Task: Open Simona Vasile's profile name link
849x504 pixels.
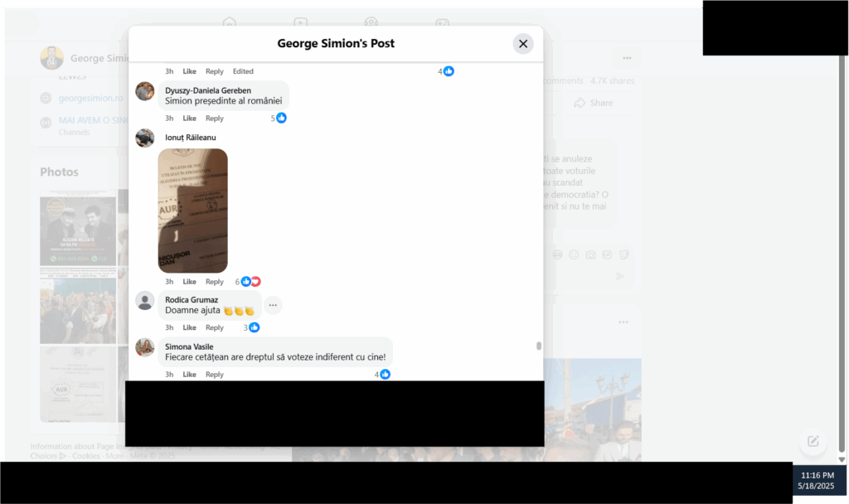Action: pos(189,347)
